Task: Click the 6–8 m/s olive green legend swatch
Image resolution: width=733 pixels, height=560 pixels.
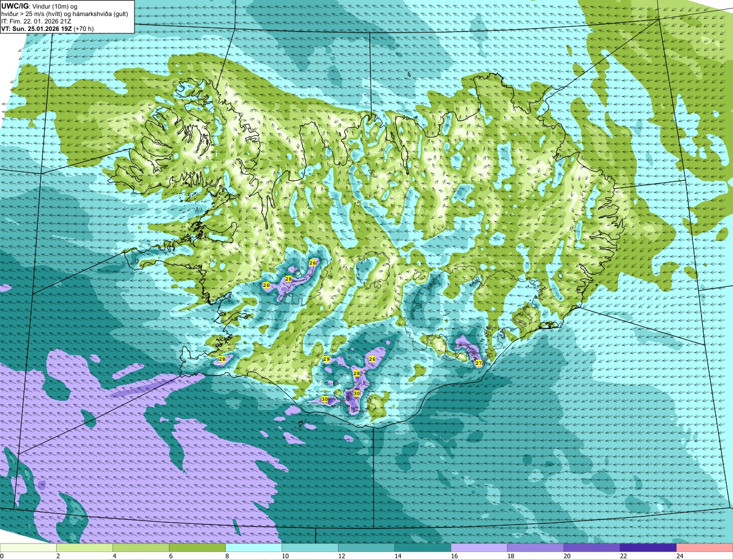Action: point(198,547)
